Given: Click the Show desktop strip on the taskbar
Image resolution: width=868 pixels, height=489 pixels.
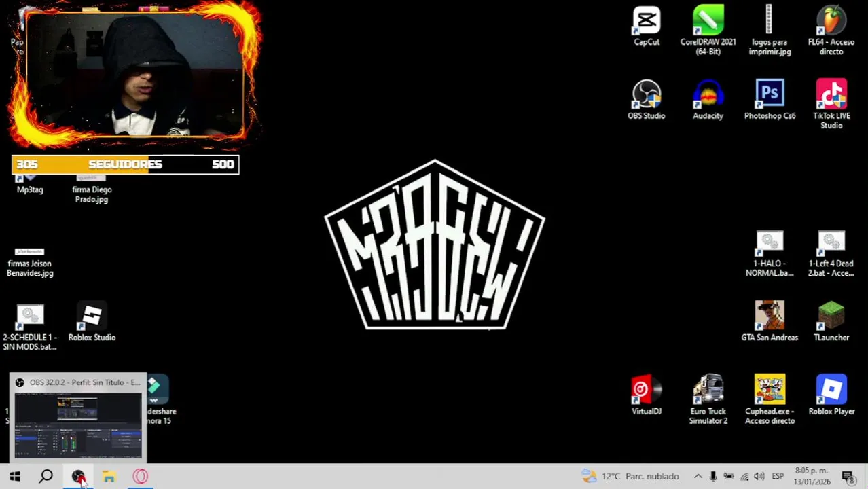Looking at the screenshot, I should pos(866,476).
